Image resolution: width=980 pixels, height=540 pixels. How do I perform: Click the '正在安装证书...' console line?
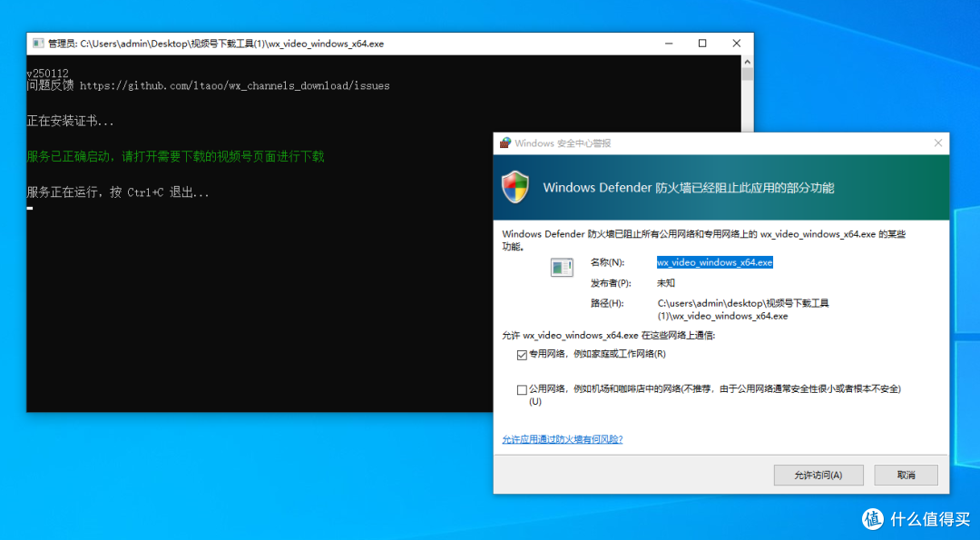click(x=70, y=122)
